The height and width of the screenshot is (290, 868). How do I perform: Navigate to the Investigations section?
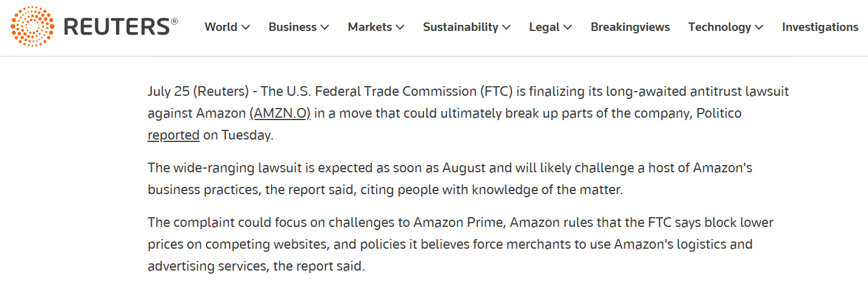820,27
